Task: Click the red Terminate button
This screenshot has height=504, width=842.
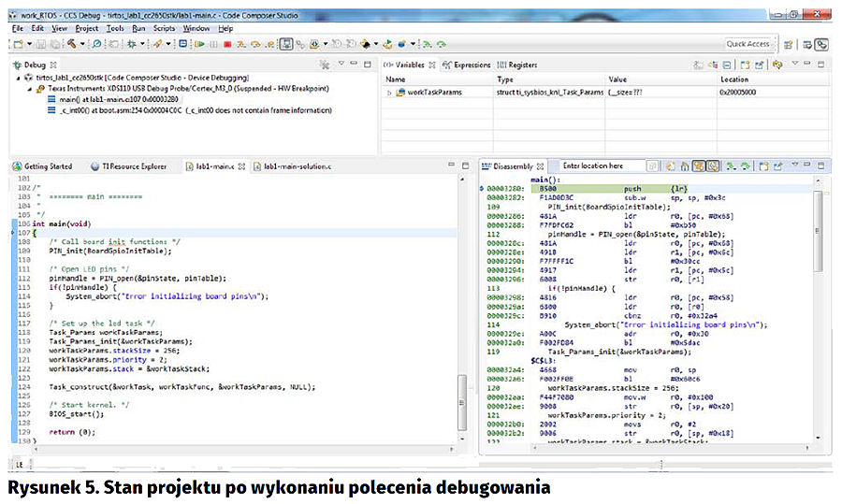Action: coord(227,44)
